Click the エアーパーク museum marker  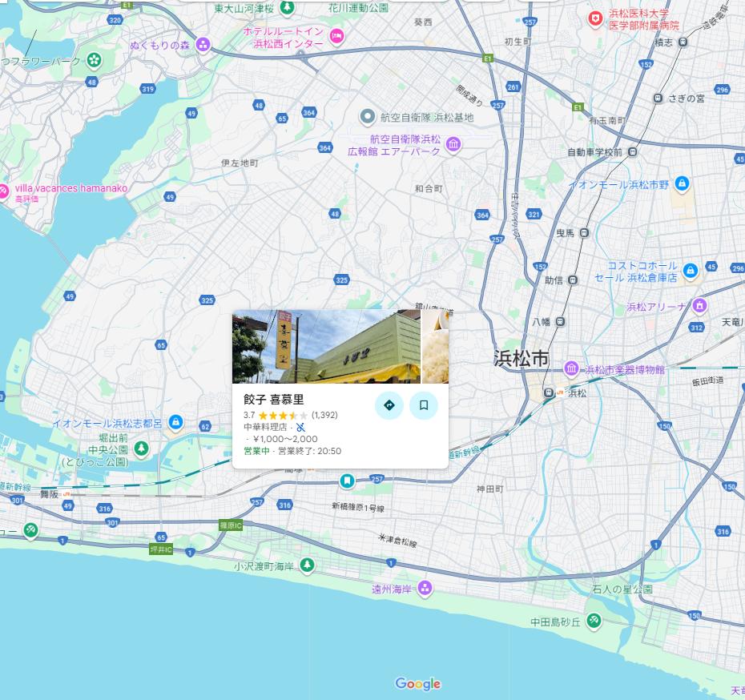pyautogui.click(x=453, y=145)
